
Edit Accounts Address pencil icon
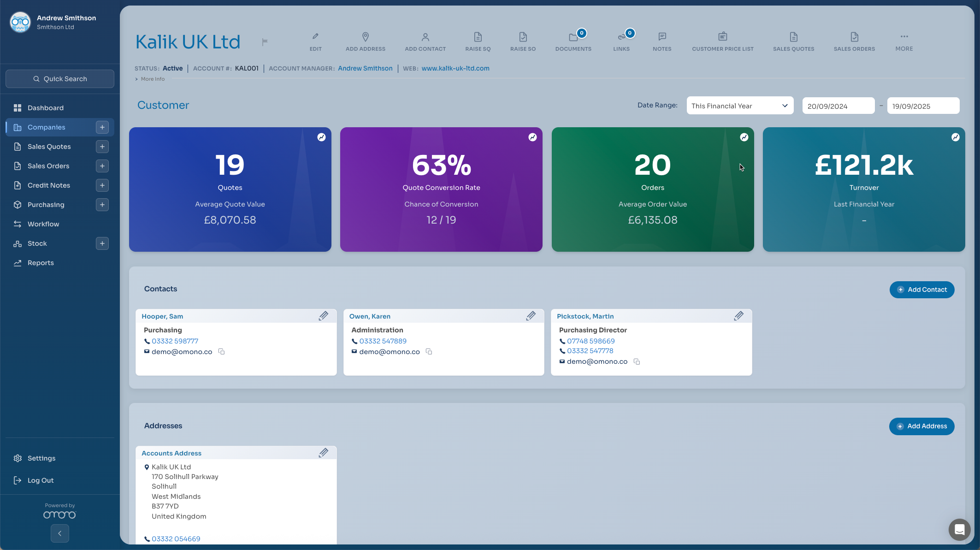click(324, 453)
